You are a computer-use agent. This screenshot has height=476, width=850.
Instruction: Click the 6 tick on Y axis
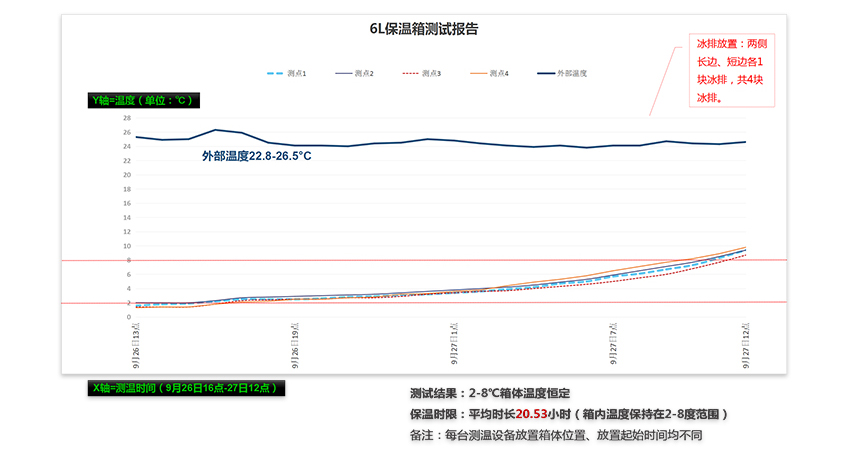tap(129, 274)
